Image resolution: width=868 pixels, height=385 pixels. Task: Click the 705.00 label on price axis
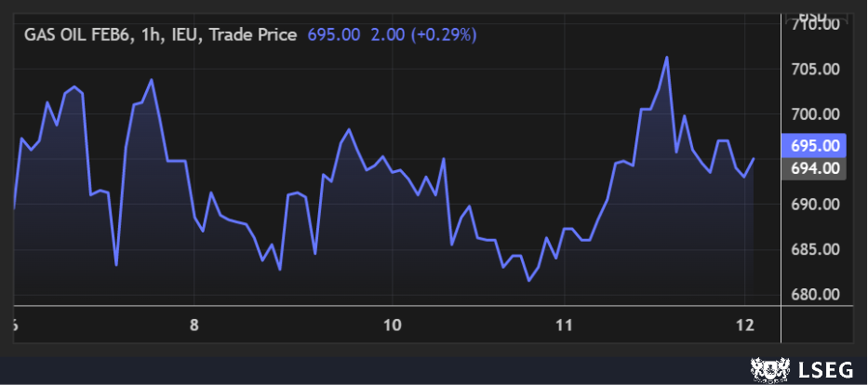click(x=816, y=70)
